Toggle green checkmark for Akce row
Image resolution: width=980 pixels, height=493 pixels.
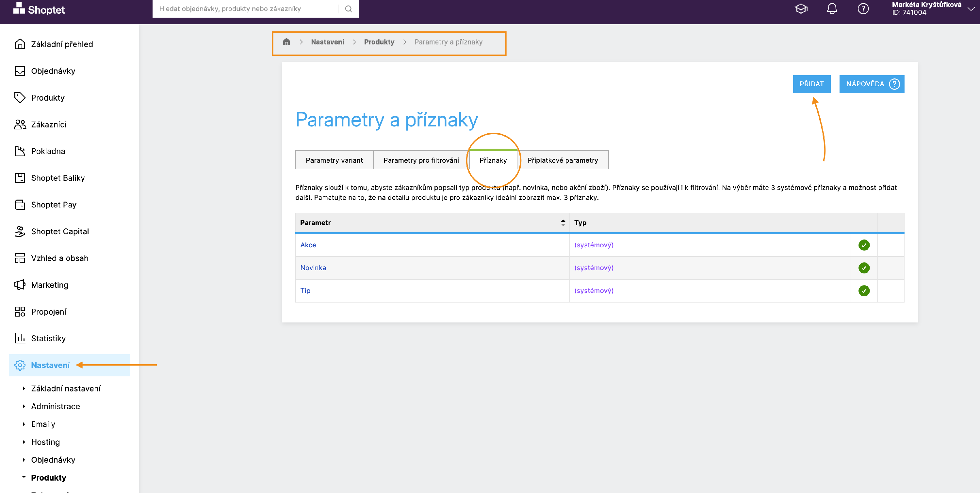[864, 245]
